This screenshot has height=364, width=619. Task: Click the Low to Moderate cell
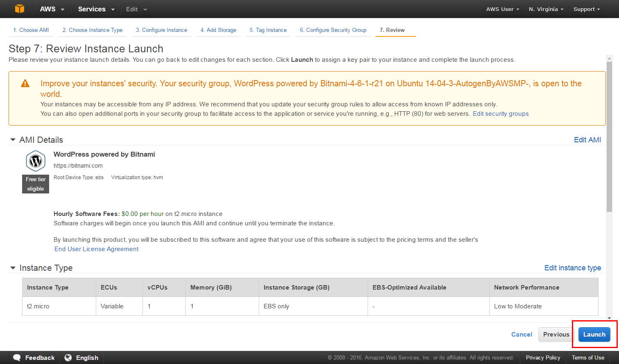pos(544,306)
